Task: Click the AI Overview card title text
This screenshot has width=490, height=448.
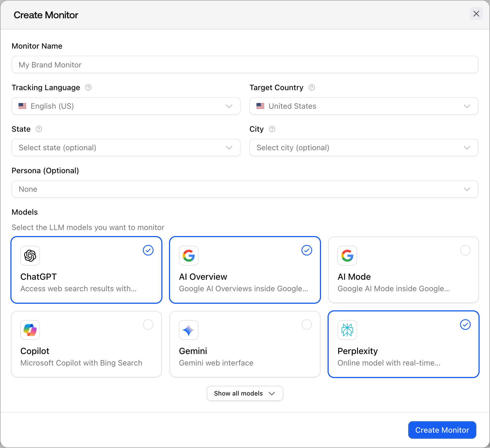Action: (x=203, y=277)
